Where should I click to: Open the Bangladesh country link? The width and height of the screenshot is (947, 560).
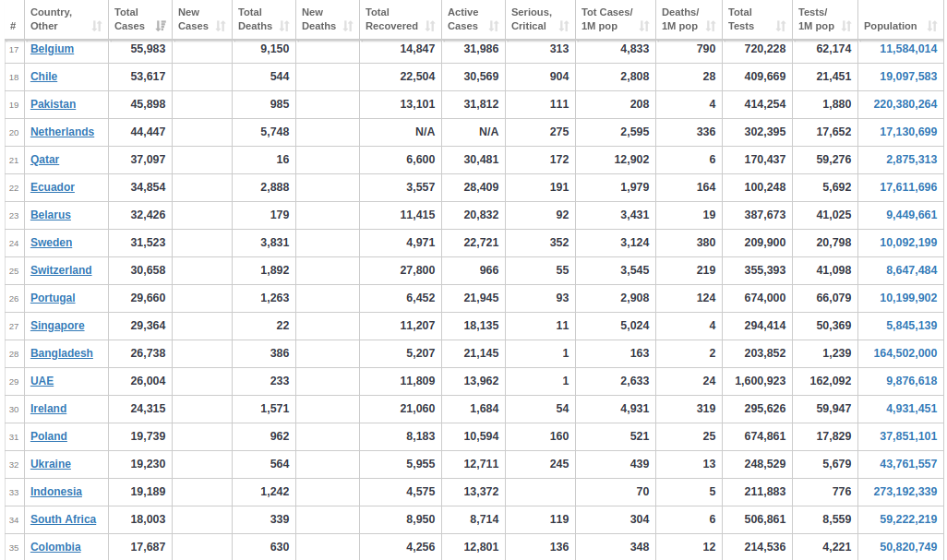tap(62, 353)
